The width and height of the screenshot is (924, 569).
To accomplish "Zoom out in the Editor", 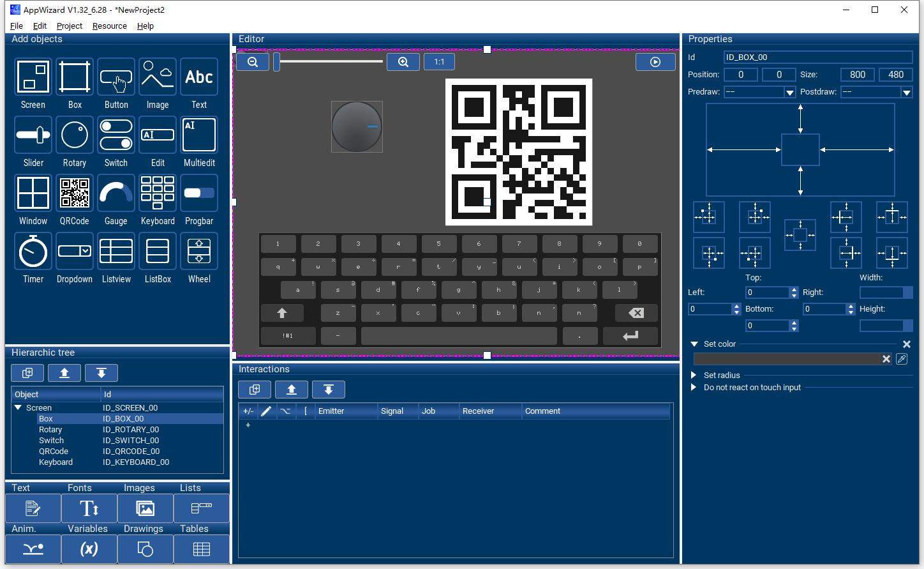I will coord(253,62).
